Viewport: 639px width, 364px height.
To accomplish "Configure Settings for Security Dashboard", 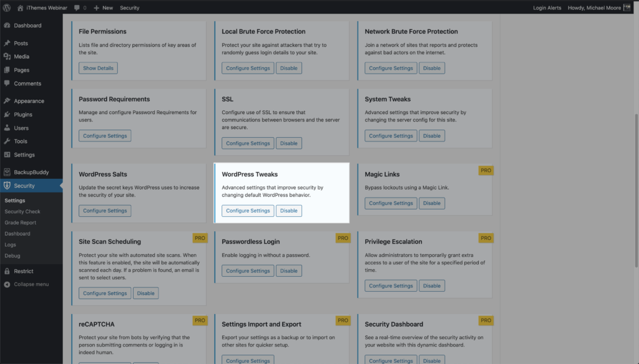I will [391, 360].
